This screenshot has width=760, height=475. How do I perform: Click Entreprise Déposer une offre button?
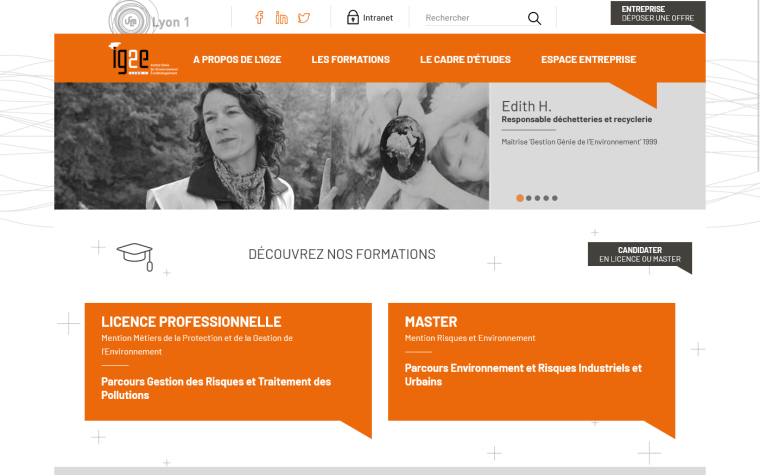click(656, 13)
